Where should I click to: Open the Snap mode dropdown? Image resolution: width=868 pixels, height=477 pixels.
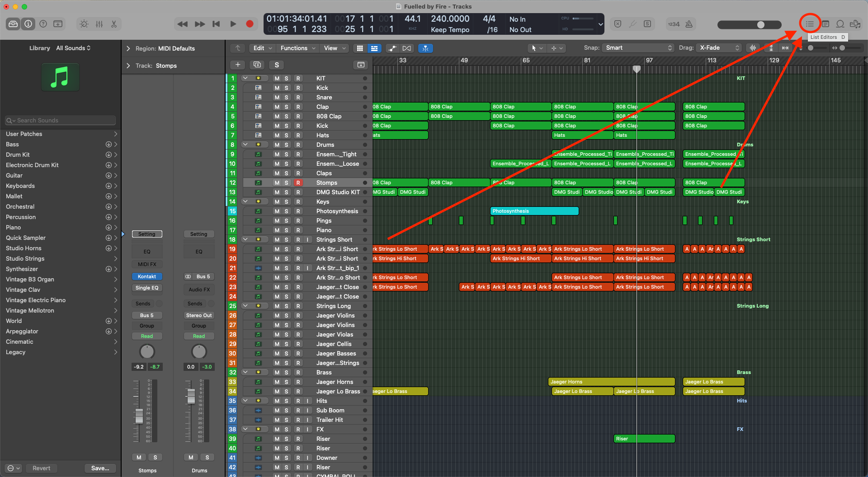pyautogui.click(x=638, y=48)
